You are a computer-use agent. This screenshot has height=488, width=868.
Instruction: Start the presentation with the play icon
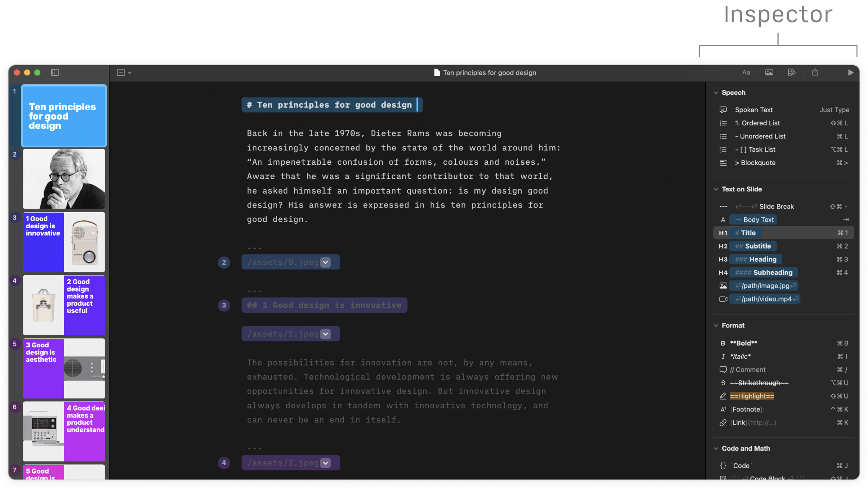click(x=851, y=72)
